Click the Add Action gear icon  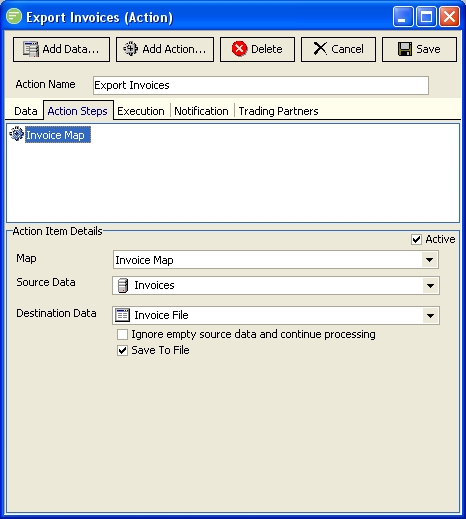tap(130, 49)
